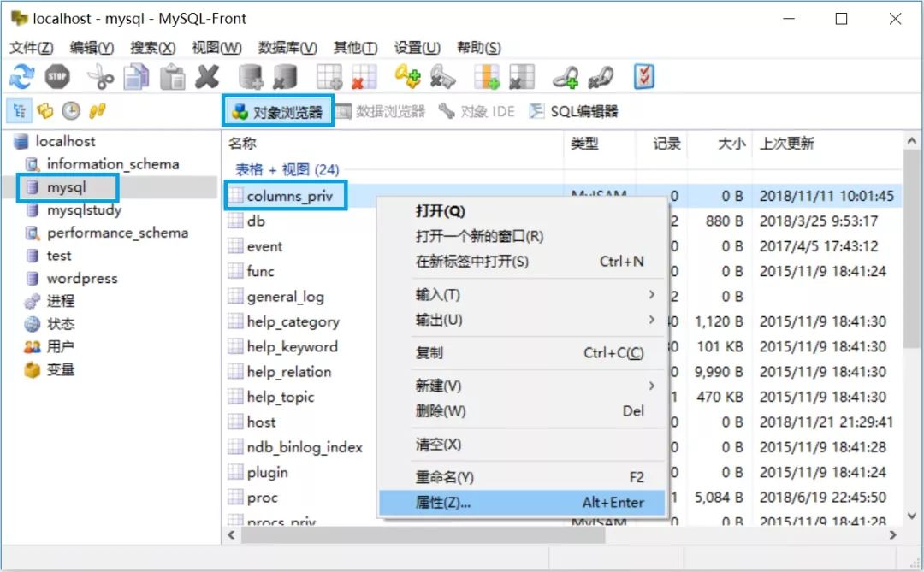Click the copy documents icon
924x572 pixels.
point(136,77)
